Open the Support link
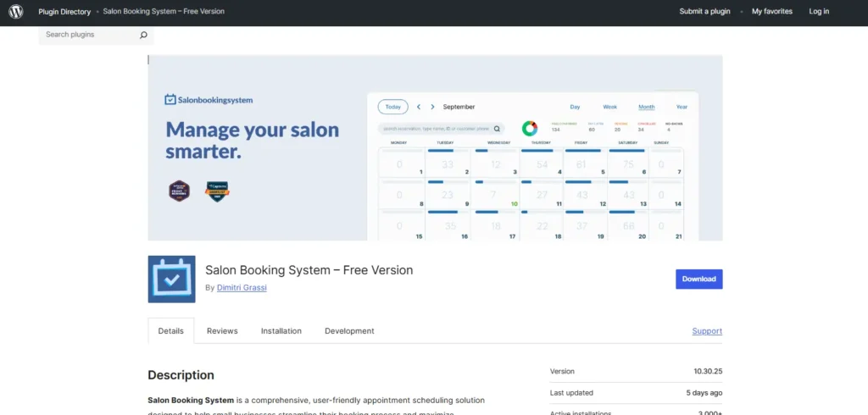 707,331
